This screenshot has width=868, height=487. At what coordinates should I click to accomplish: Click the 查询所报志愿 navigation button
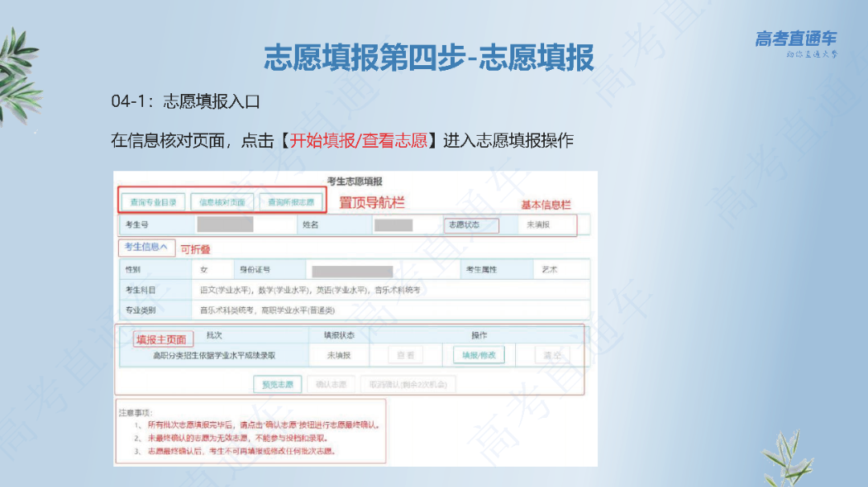tap(290, 201)
